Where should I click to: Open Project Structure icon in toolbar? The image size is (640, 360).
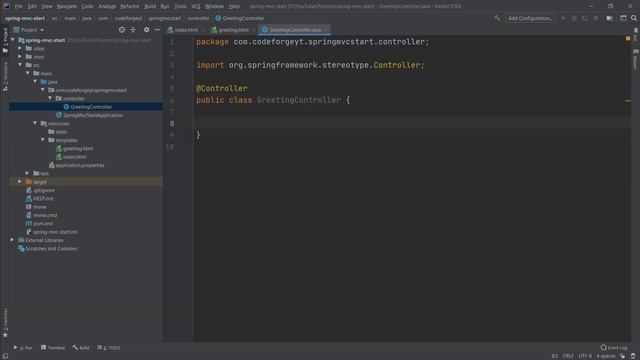[x=609, y=18]
